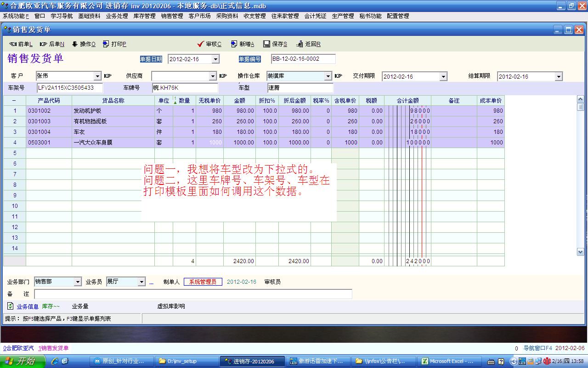Click into the 车型 input field

(x=300, y=88)
